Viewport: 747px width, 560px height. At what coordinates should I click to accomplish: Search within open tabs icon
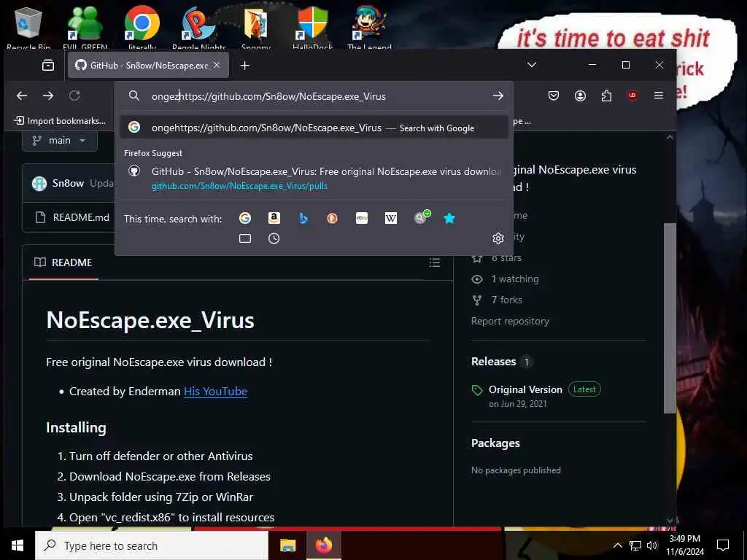[245, 238]
